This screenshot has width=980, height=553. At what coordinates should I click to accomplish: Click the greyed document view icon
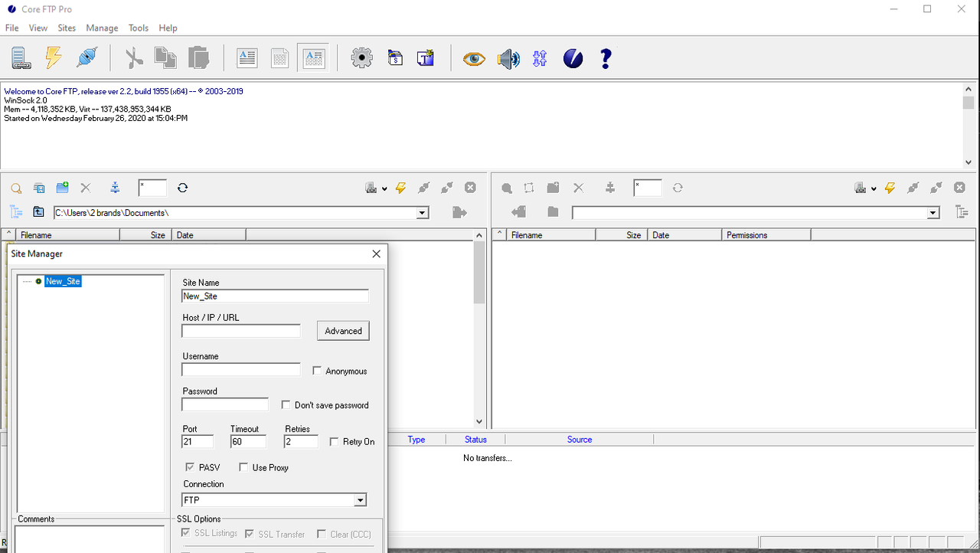(x=280, y=58)
